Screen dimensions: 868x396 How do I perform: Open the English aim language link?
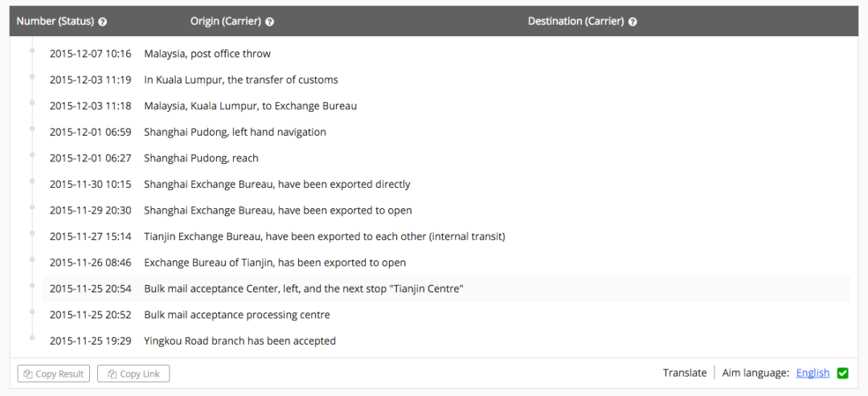[x=813, y=373]
